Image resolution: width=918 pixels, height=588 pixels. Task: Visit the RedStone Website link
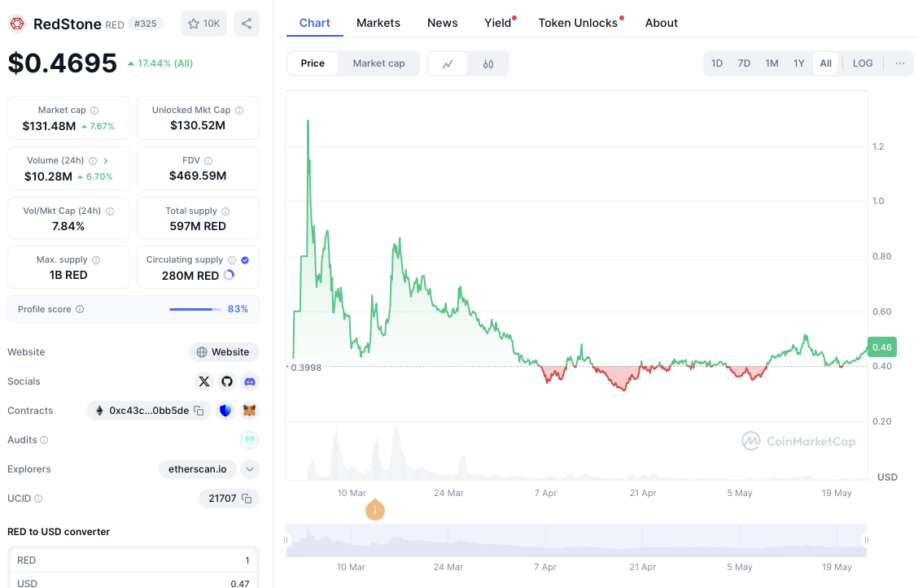pyautogui.click(x=224, y=352)
